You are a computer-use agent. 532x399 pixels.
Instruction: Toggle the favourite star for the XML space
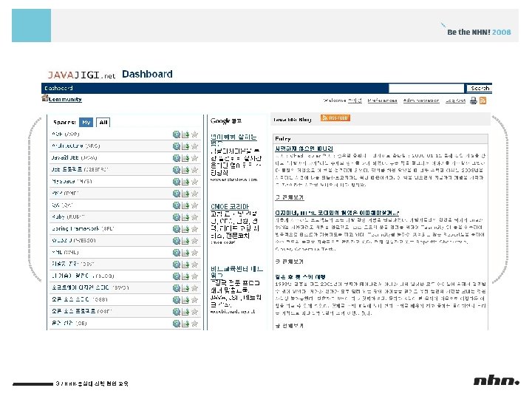click(x=194, y=253)
